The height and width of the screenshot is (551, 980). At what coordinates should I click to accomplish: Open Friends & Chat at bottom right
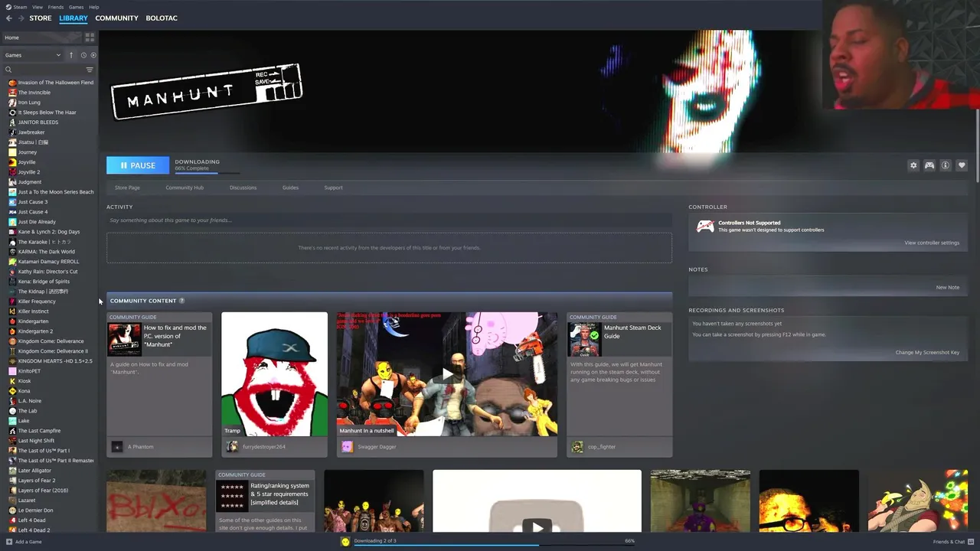point(952,542)
